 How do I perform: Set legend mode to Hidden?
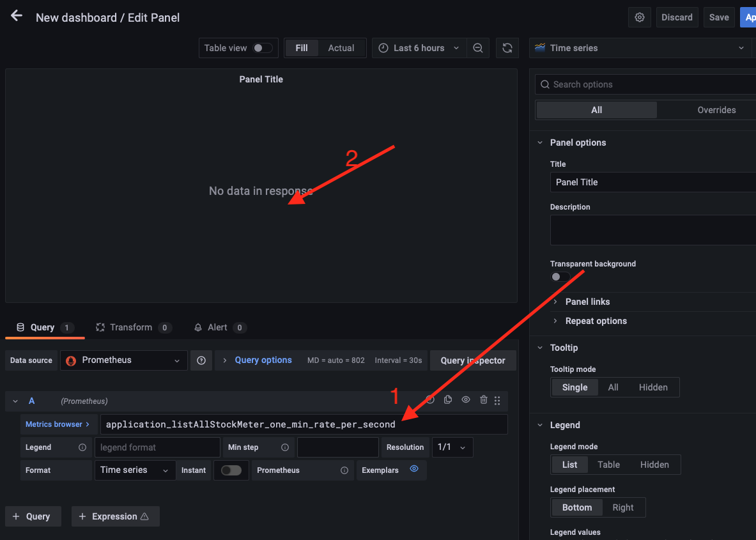[654, 465]
